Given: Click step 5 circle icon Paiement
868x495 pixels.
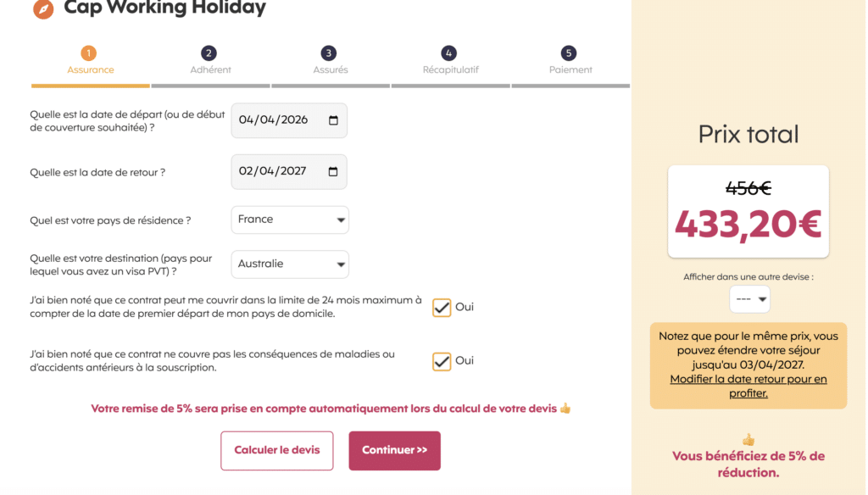Looking at the screenshot, I should pos(569,53).
